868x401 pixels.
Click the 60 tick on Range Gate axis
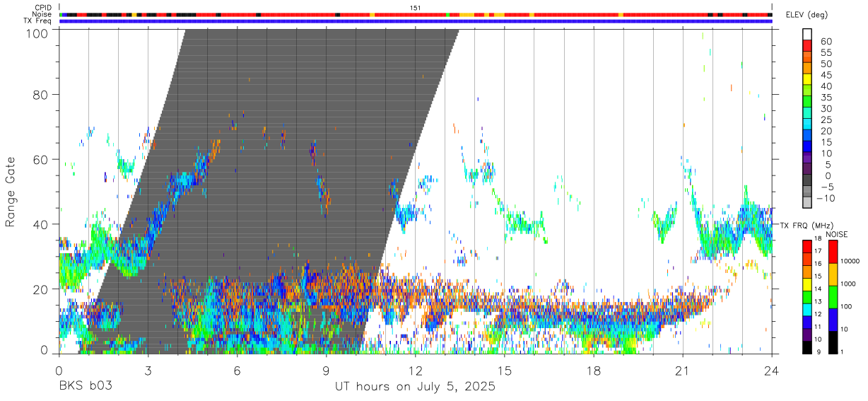coord(42,160)
